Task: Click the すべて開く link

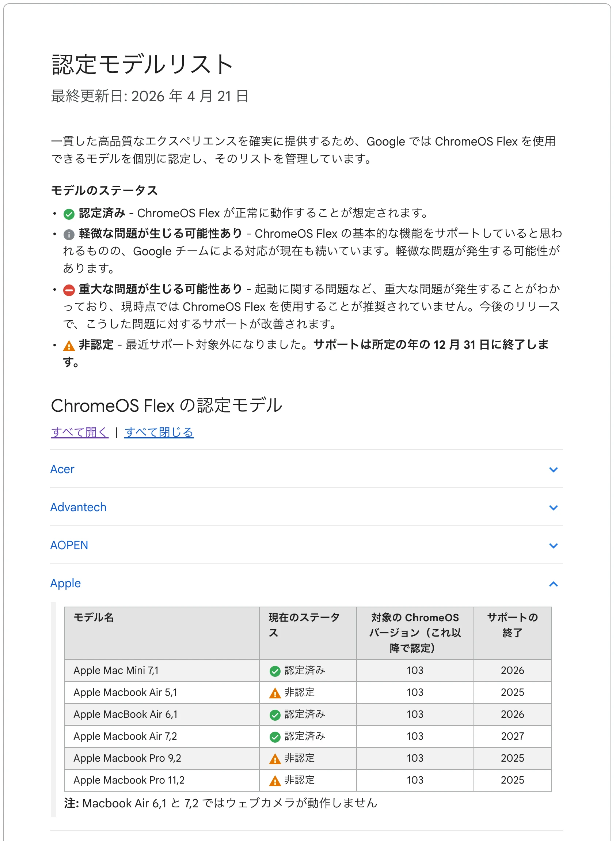Action: tap(80, 432)
